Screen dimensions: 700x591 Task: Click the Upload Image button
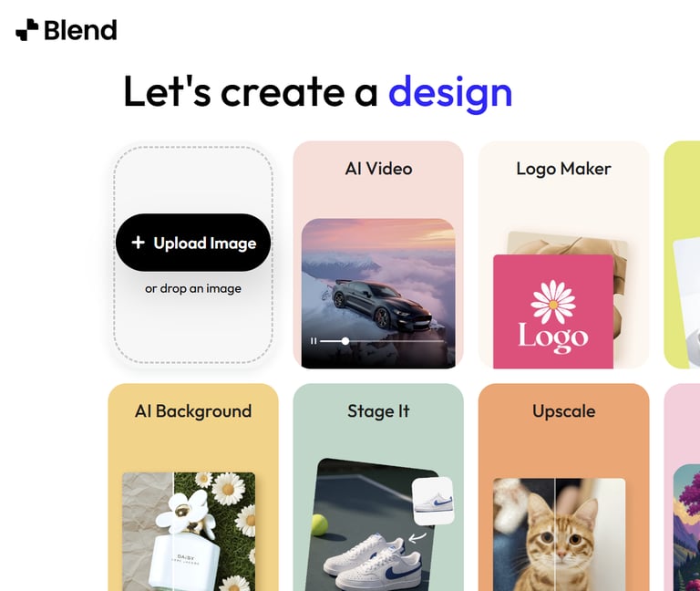[x=193, y=243]
